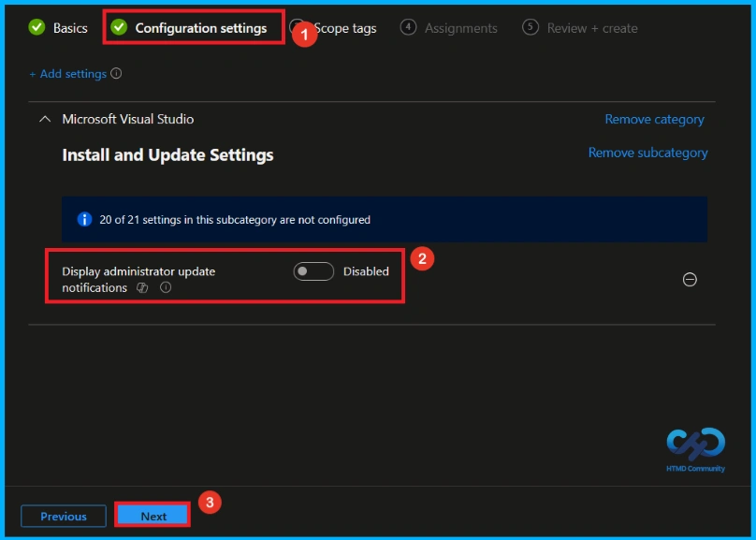Click green checkmark icon beside Basics
The width and height of the screenshot is (756, 540).
pos(36,27)
